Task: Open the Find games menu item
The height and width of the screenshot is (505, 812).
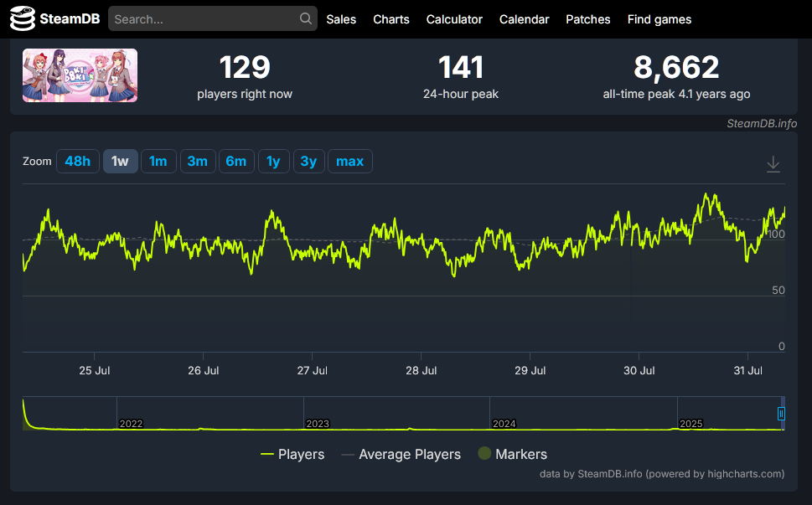Action: click(659, 19)
